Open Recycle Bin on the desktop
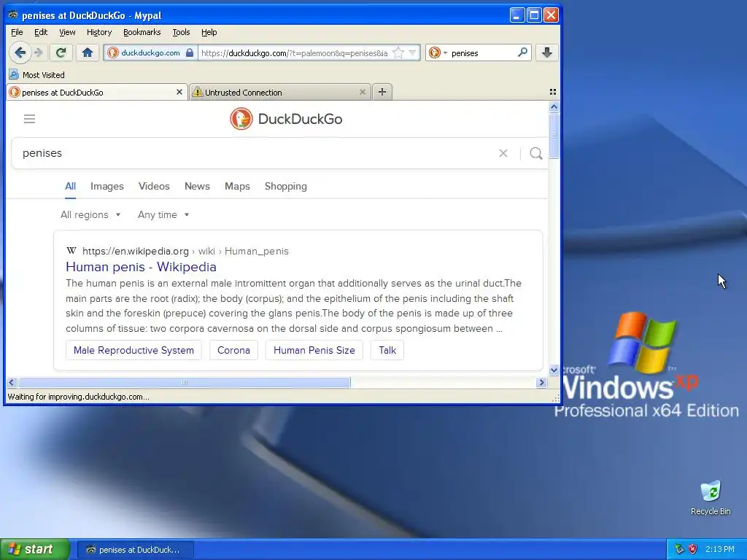Image resolution: width=747 pixels, height=560 pixels. (711, 498)
